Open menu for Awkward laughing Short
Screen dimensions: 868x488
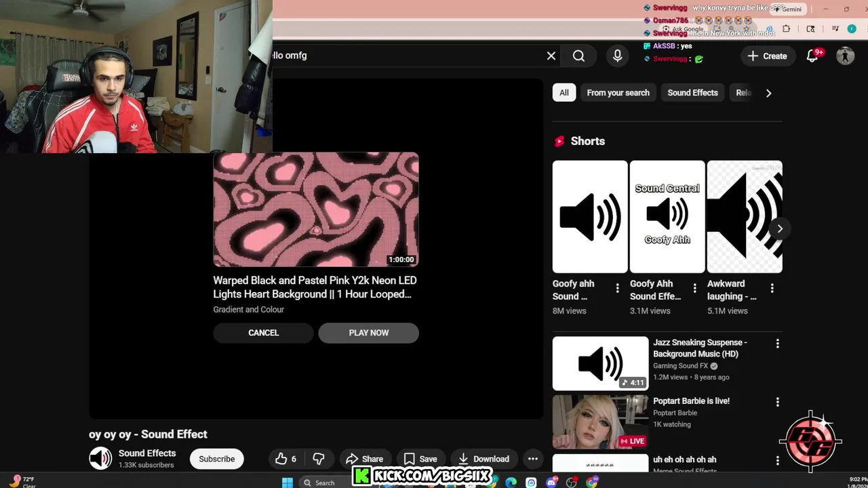772,289
